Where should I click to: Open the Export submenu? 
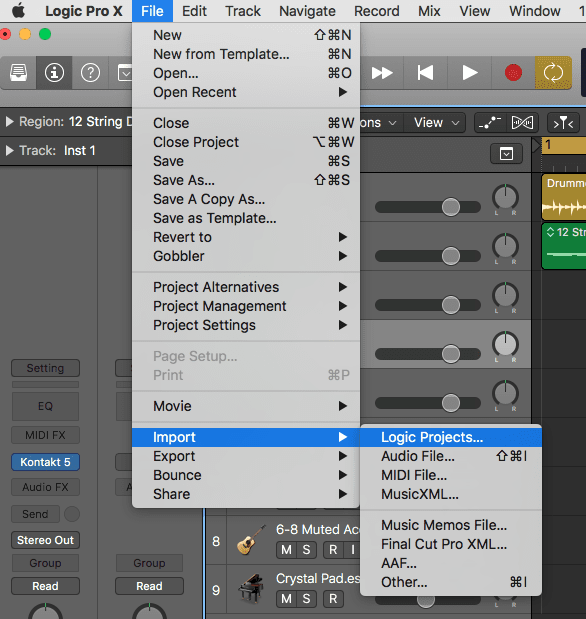click(246, 456)
